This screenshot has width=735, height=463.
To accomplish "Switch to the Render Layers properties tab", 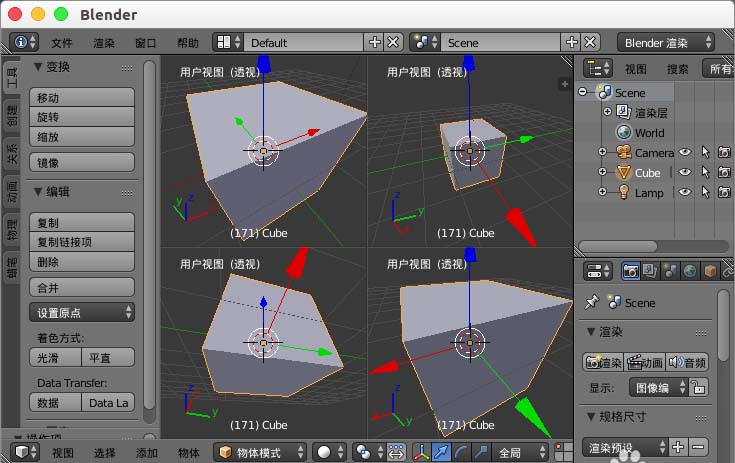I will click(x=650, y=271).
